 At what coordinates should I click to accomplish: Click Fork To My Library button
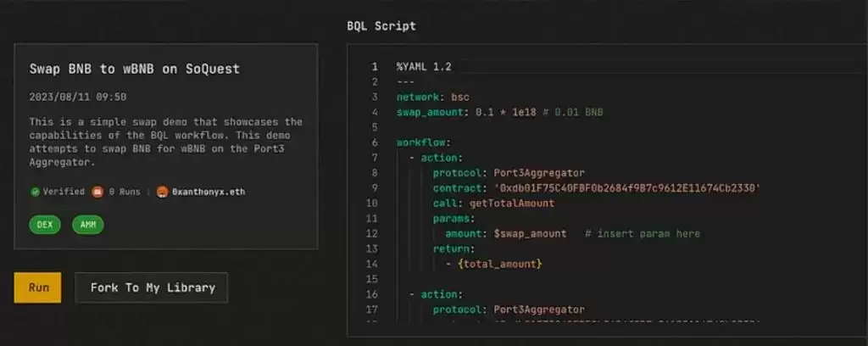pyautogui.click(x=152, y=287)
